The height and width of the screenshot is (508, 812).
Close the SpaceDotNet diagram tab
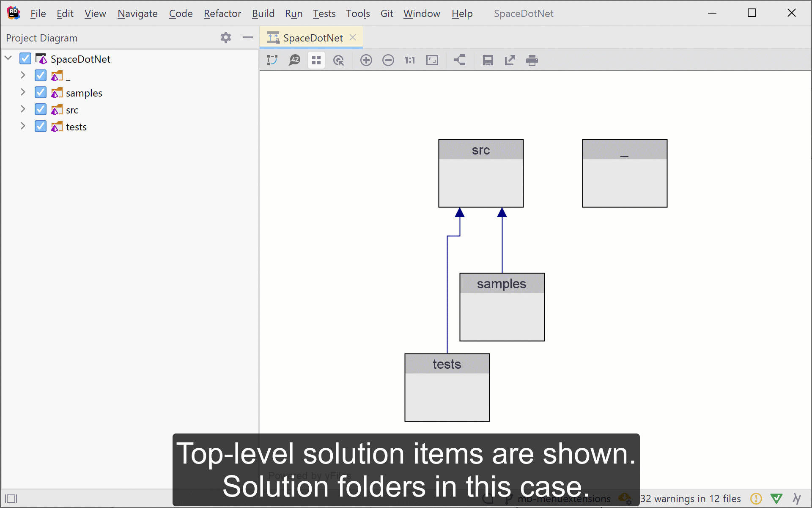tap(353, 37)
